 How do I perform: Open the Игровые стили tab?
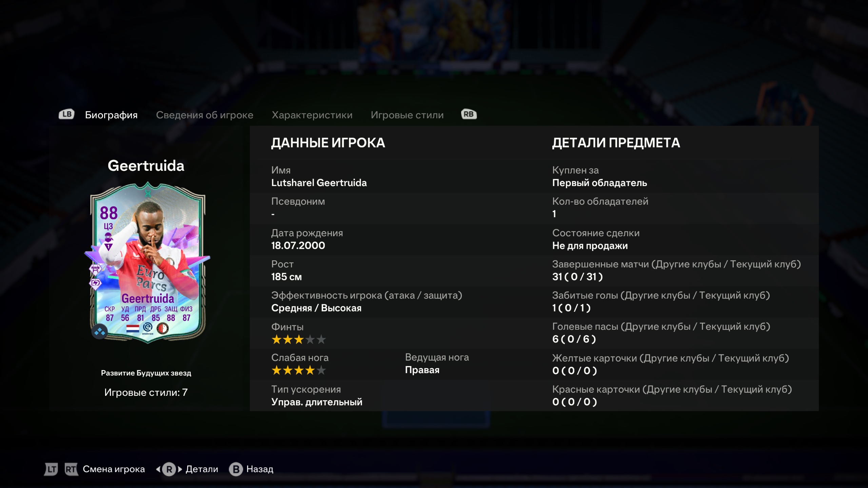click(x=407, y=115)
